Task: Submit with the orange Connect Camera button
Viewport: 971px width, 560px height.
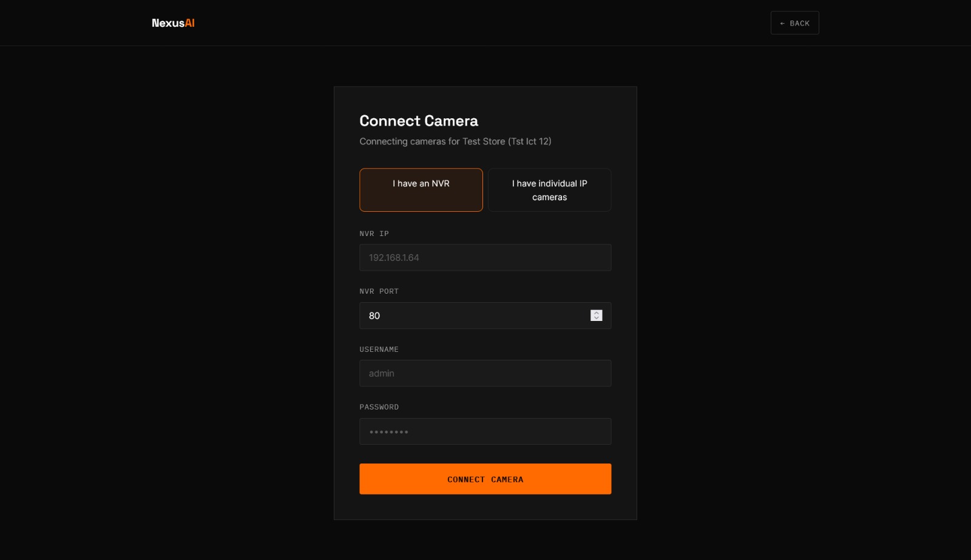Action: point(485,479)
